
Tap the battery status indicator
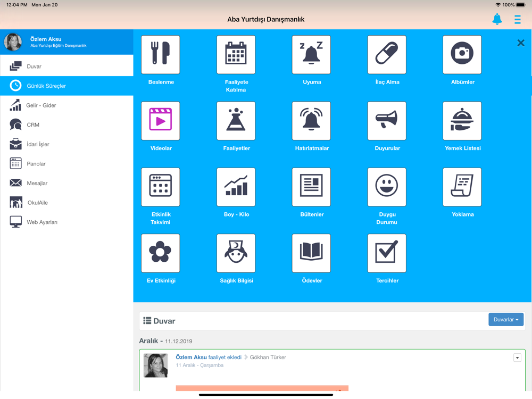[521, 5]
